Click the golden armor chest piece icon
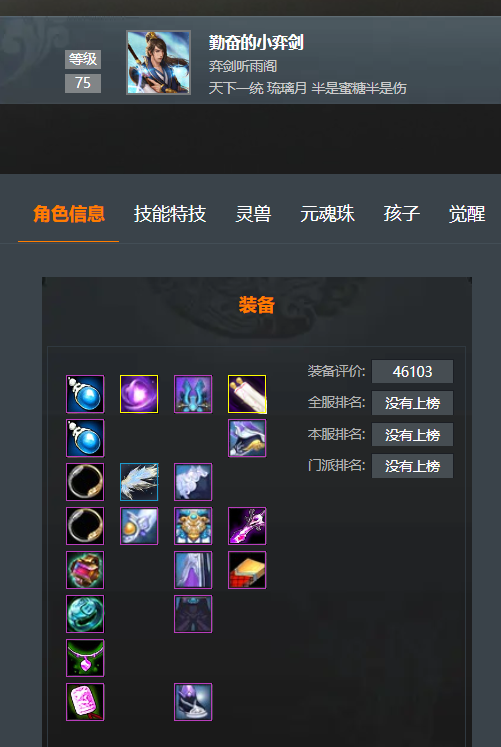501x747 pixels. point(193,526)
